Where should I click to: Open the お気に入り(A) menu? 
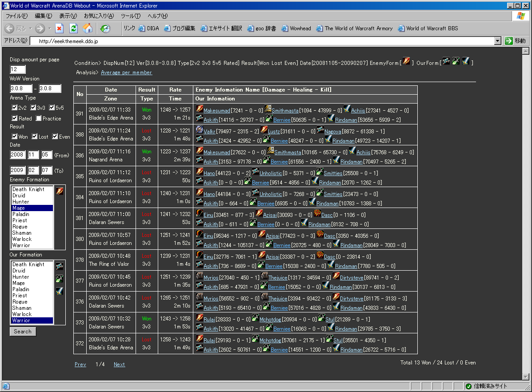pos(99,16)
